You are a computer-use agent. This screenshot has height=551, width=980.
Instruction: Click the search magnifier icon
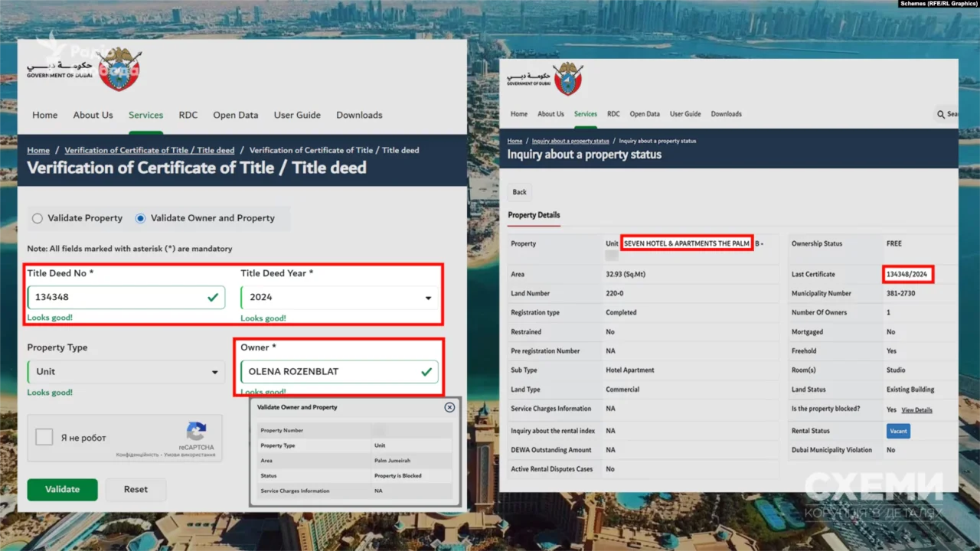coord(941,114)
